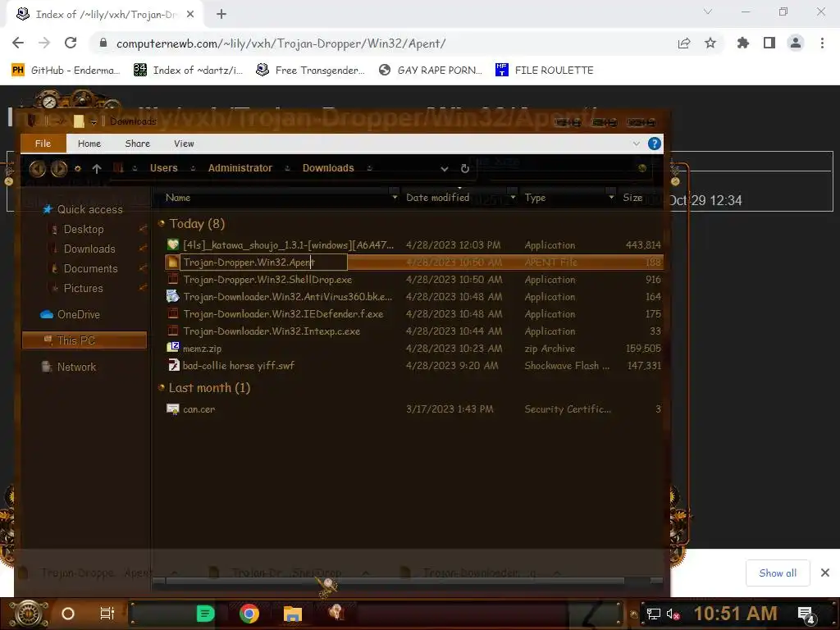Screen dimensions: 840x630
Task: Share this page via the share icon
Action: point(684,43)
